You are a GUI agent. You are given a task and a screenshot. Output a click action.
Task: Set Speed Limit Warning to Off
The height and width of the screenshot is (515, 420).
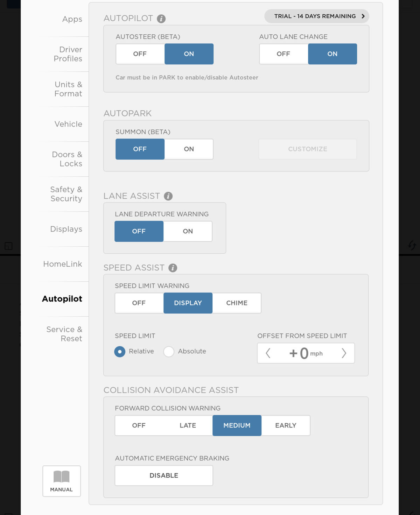click(139, 303)
